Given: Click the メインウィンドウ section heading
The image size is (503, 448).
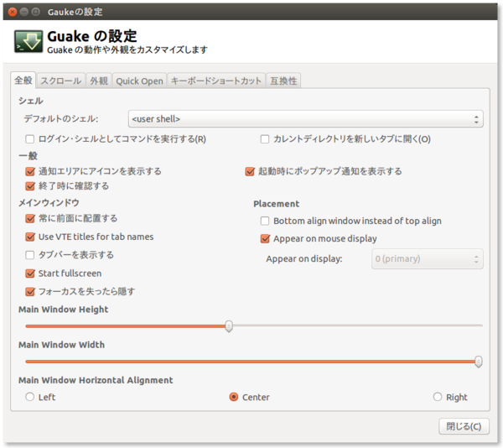Looking at the screenshot, I should coord(49,203).
